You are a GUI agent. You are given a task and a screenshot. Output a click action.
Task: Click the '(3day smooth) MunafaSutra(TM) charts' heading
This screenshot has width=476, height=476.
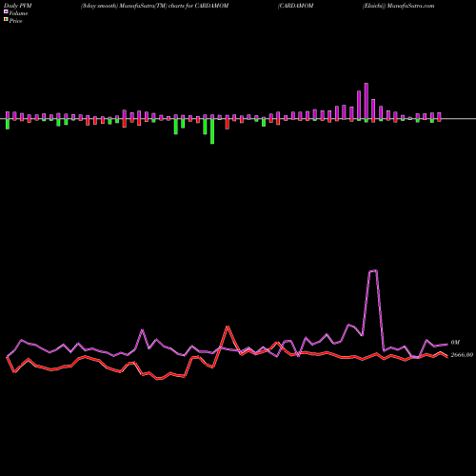132,6
